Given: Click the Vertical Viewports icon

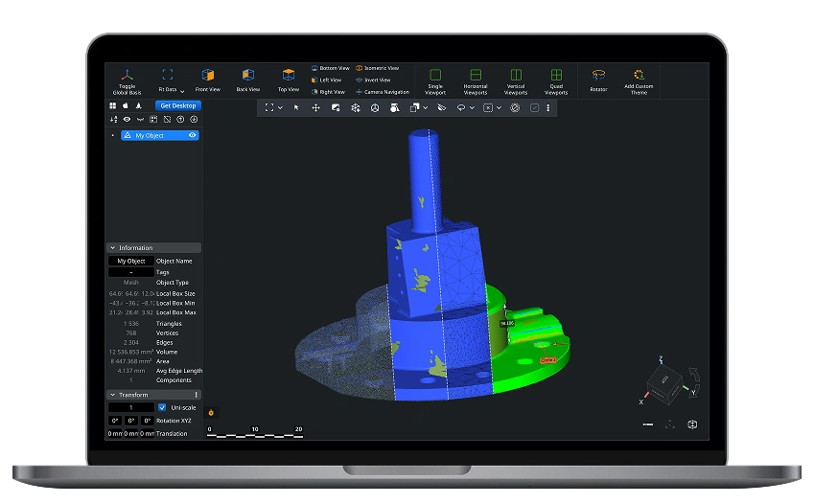Looking at the screenshot, I should pyautogui.click(x=516, y=75).
